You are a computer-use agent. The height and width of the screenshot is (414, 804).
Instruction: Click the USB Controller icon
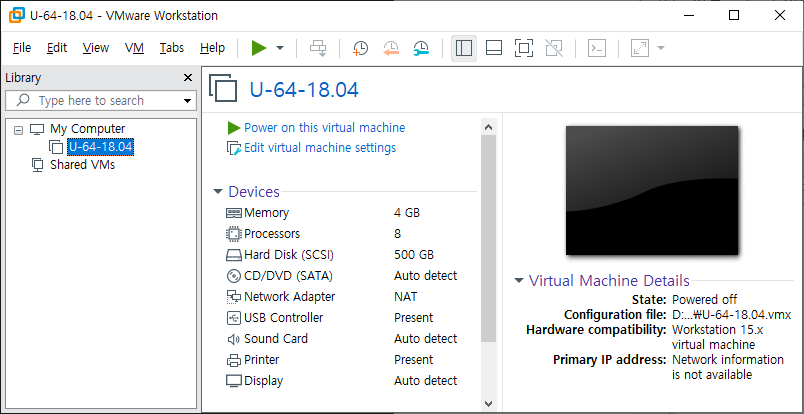coord(234,318)
